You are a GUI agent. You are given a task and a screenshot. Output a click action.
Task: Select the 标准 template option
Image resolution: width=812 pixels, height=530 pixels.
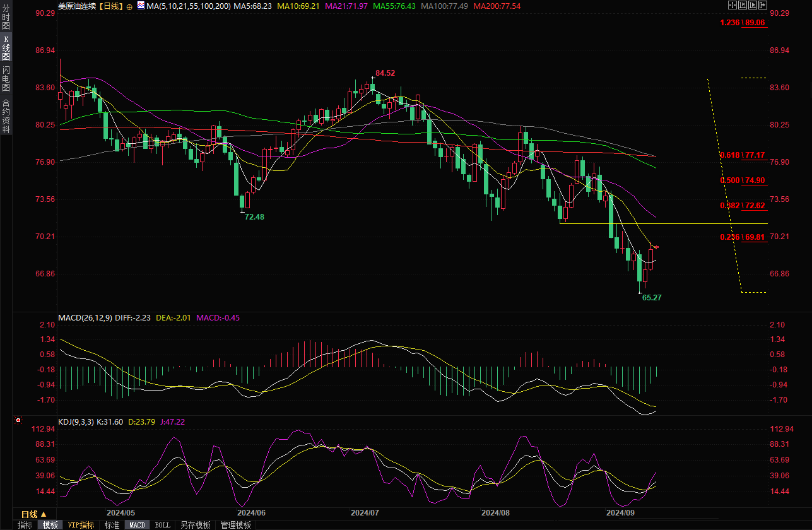pos(112,525)
